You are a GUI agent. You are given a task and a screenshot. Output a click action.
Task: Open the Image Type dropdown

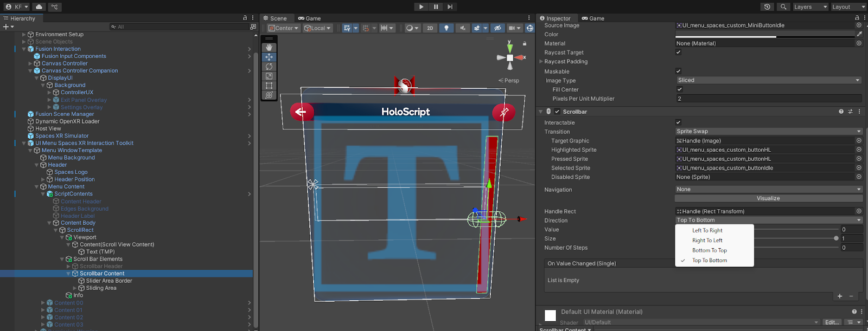[768, 80]
